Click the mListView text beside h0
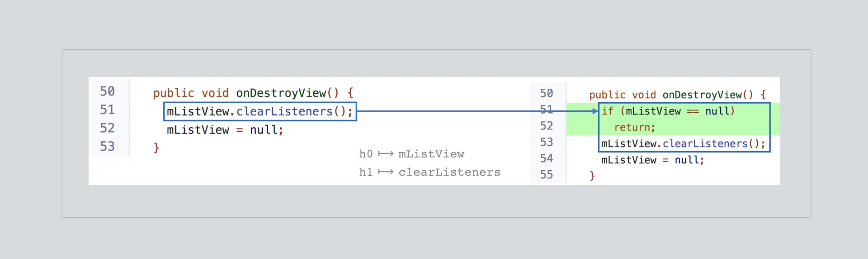Viewport: 868px width, 259px height. 431,154
